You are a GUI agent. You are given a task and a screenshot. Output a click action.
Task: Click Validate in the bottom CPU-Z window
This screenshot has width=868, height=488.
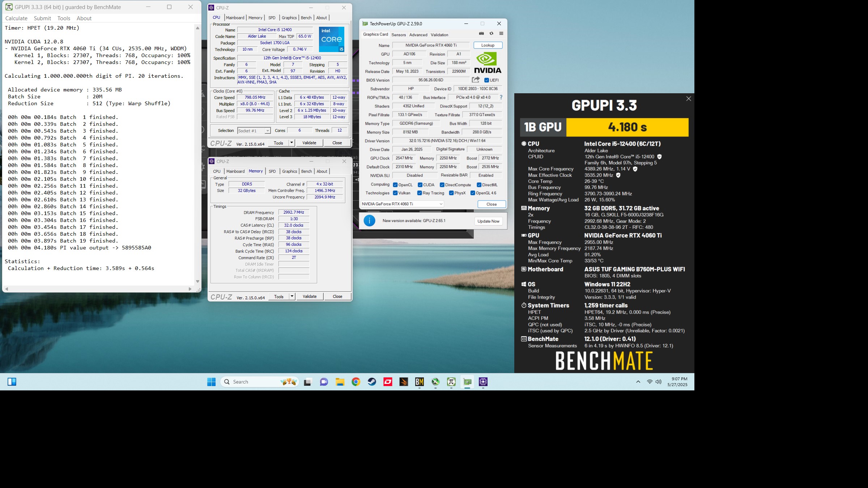tap(310, 296)
